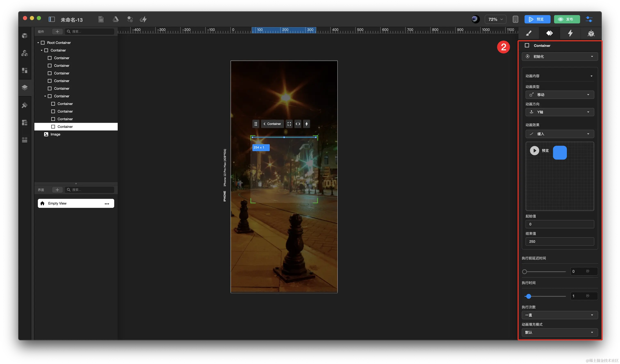
Task: Switch to the brush style tab in inspector
Action: coord(529,33)
